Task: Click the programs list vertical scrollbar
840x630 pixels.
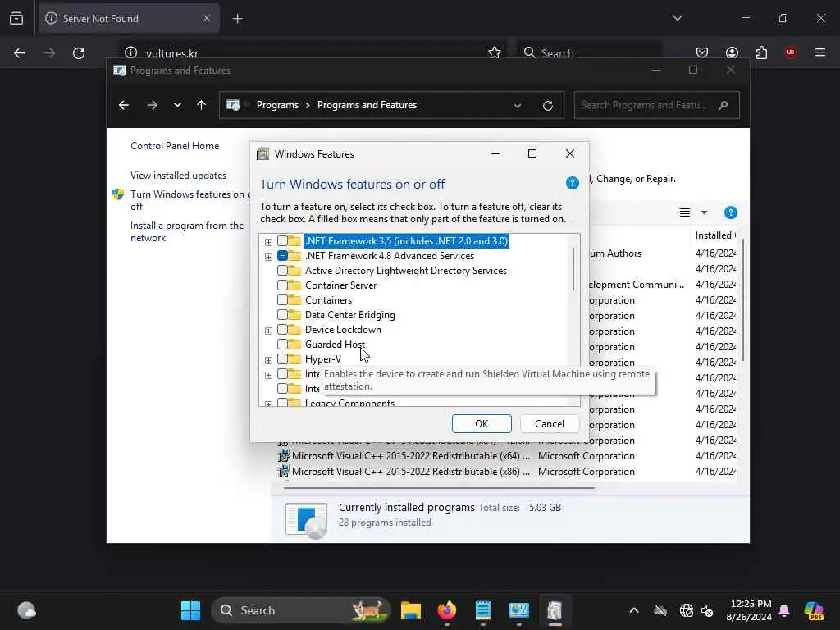Action: pos(742,300)
